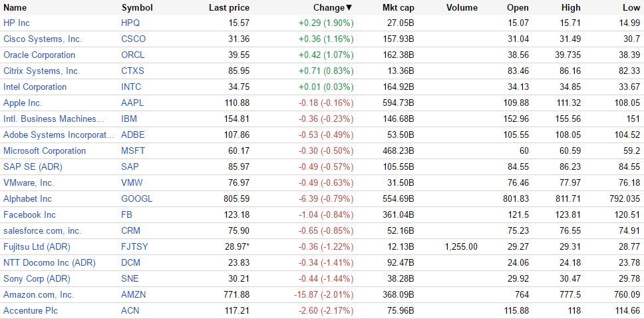Screen dimensions: 644x319
Task: Open salesforce.com, inc. link
Action: 42,230
